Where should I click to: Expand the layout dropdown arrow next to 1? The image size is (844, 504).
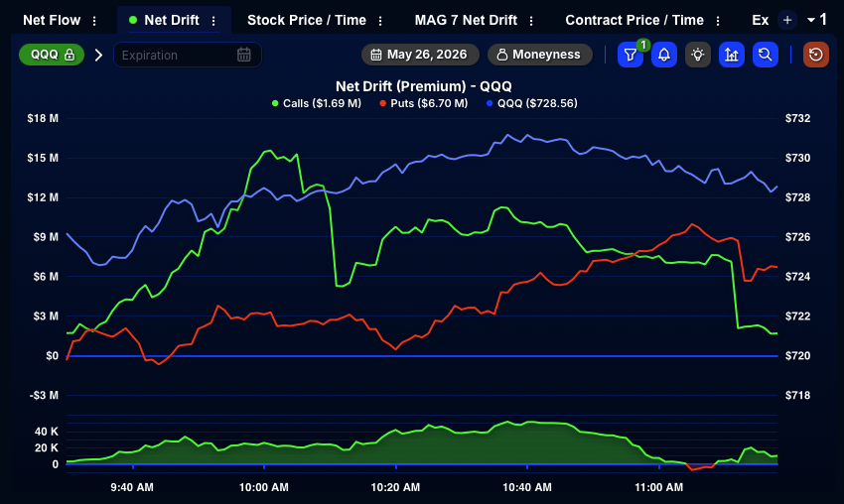[811, 21]
